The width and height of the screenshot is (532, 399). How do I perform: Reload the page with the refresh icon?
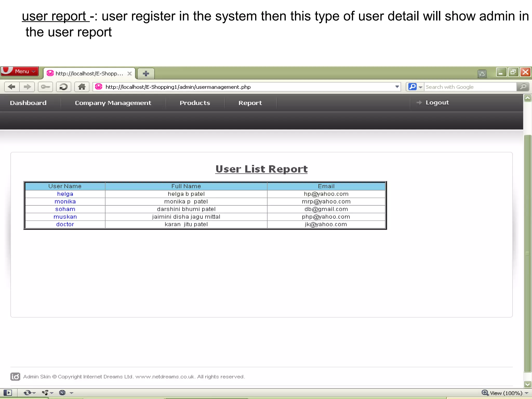63,87
